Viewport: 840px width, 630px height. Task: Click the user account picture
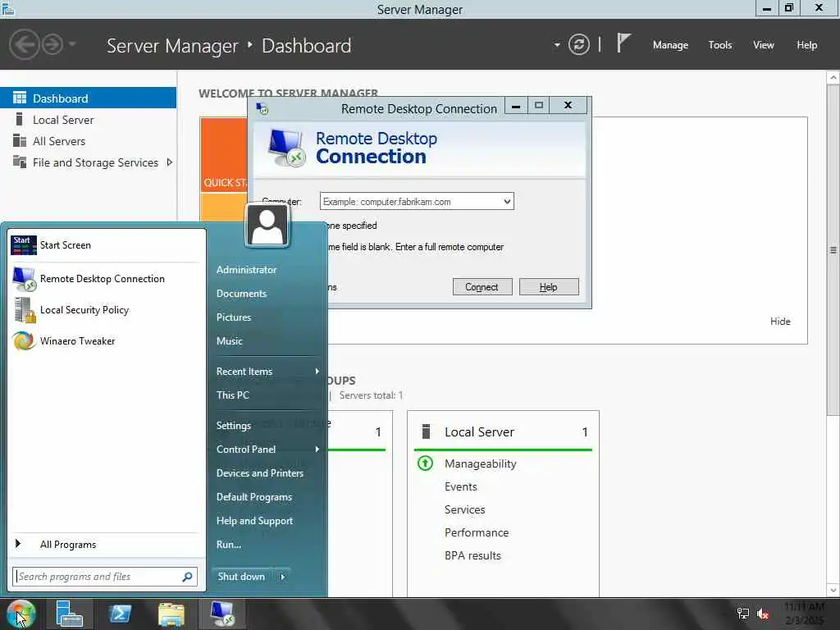point(267,226)
